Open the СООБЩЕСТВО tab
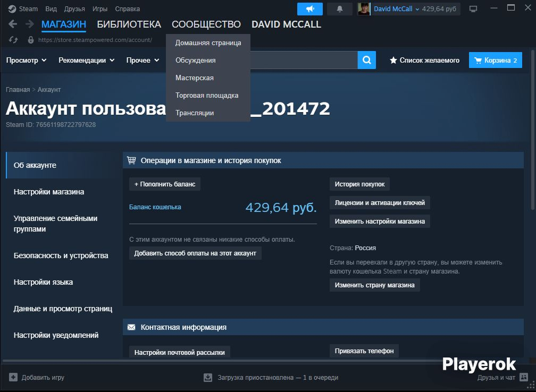Image resolution: width=536 pixels, height=392 pixels. coord(206,24)
